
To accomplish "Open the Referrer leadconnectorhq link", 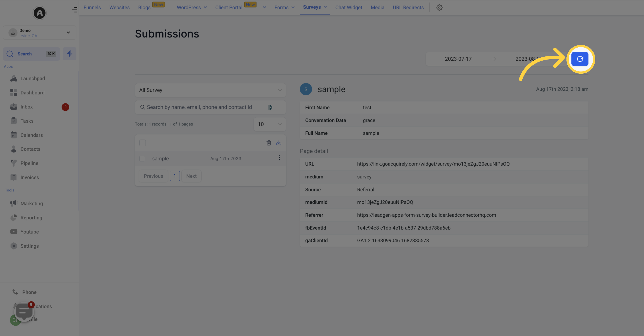I will coord(426,215).
